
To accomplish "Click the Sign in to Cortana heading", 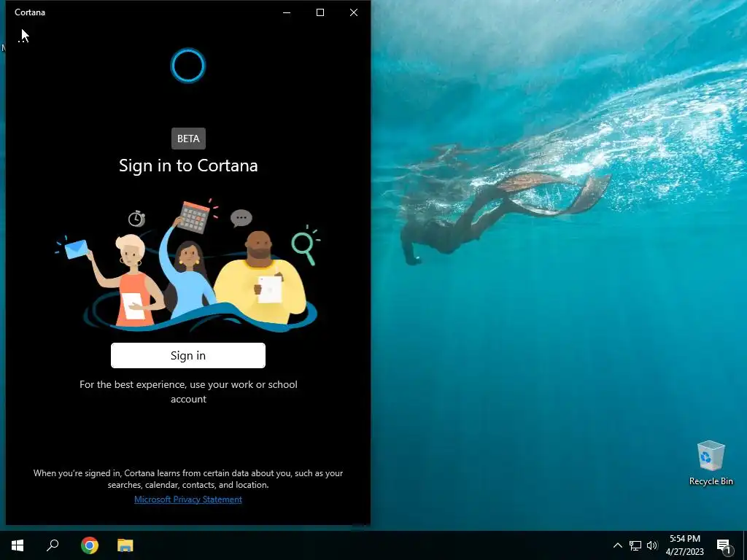I will (x=188, y=166).
